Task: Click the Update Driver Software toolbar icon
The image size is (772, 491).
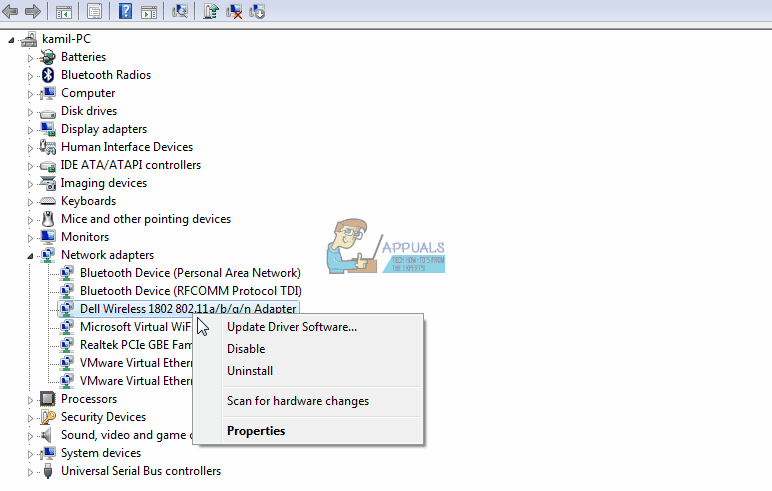Action: tap(210, 11)
